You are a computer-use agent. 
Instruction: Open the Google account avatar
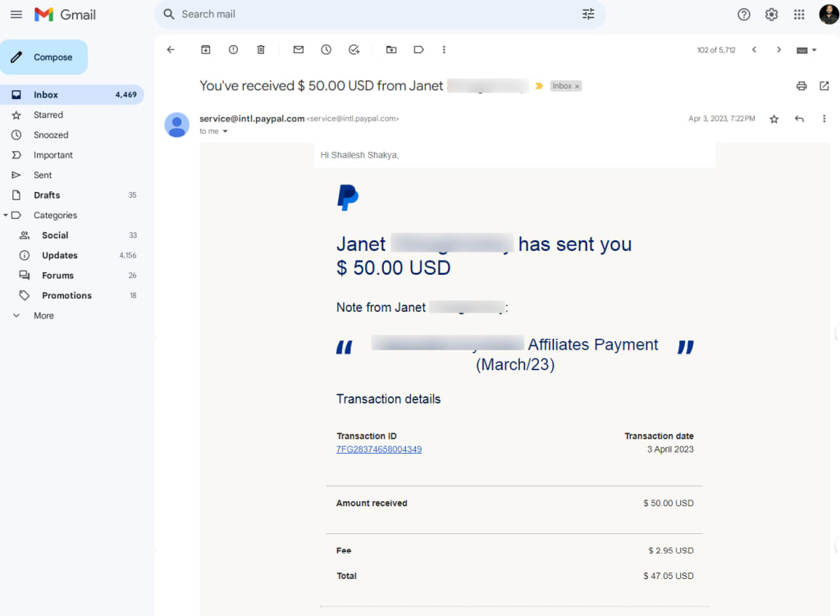tap(829, 14)
